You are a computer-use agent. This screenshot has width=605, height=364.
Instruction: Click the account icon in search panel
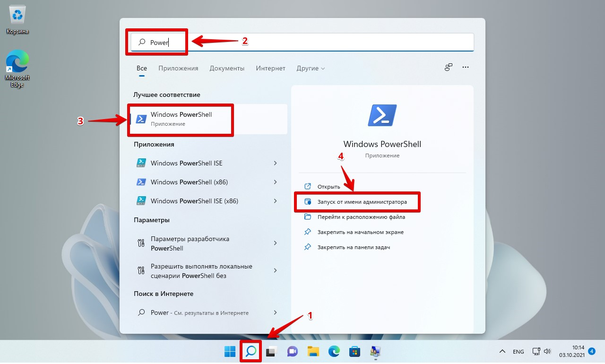tap(449, 67)
